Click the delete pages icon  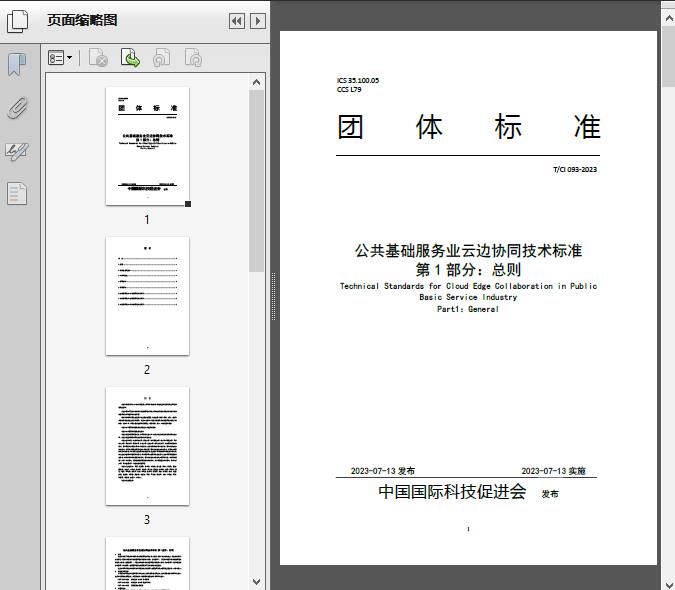tap(98, 59)
